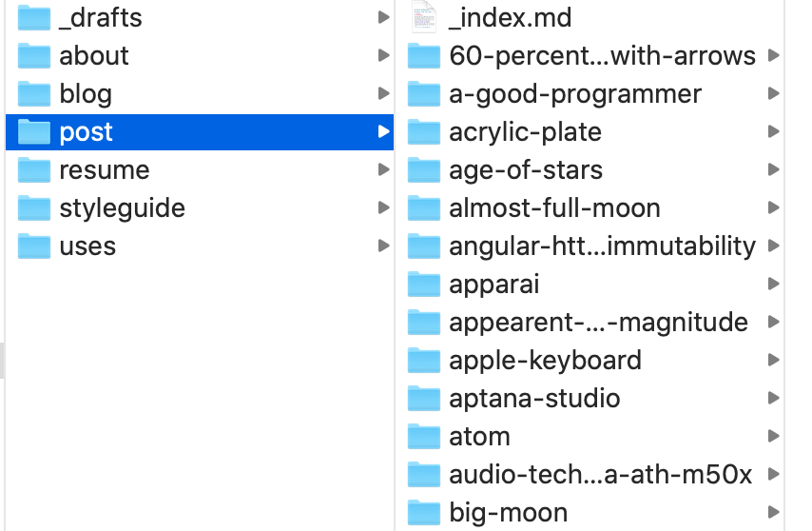The image size is (812, 531).
Task: Select the uses folder icon
Action: pyautogui.click(x=34, y=246)
